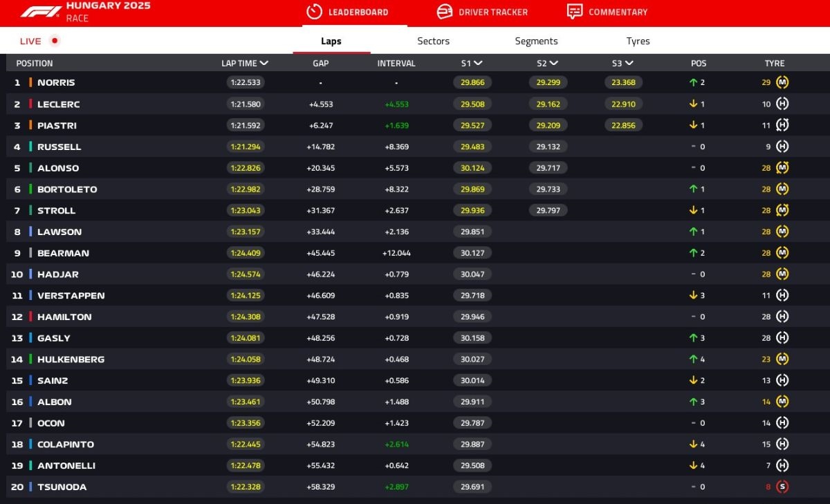The image size is (830, 504).
Task: Expand the Lap Time column dropdown
Action: point(264,63)
